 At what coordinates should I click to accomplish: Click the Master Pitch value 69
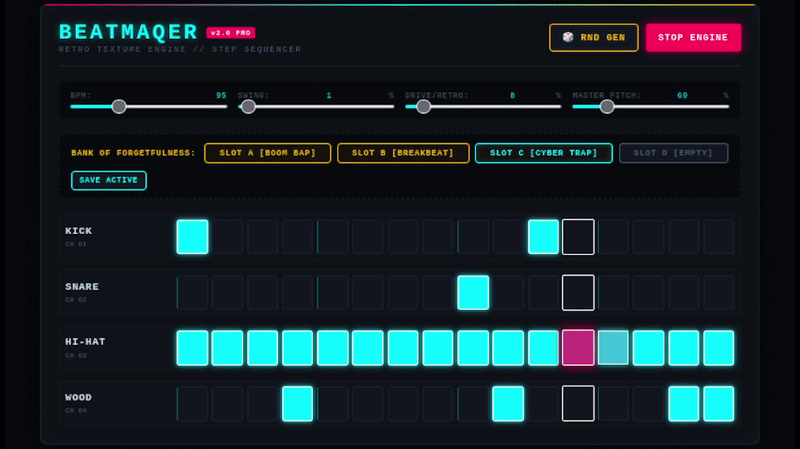pyautogui.click(x=682, y=95)
